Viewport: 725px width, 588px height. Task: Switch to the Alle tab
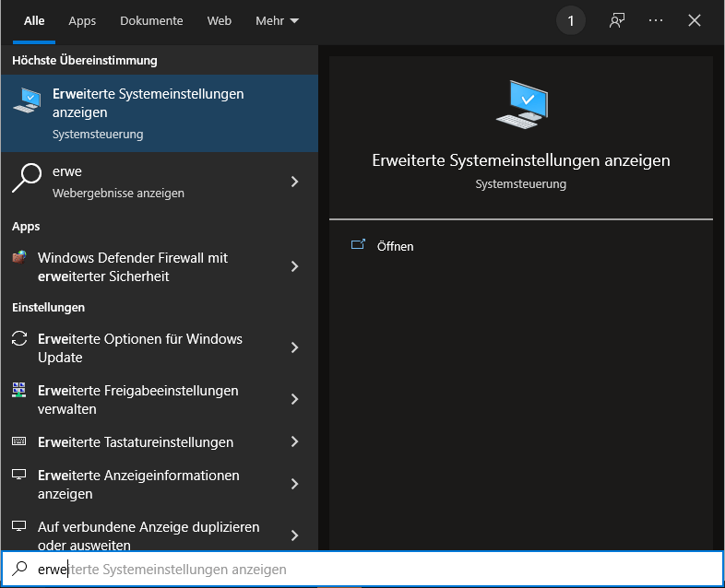tap(34, 21)
